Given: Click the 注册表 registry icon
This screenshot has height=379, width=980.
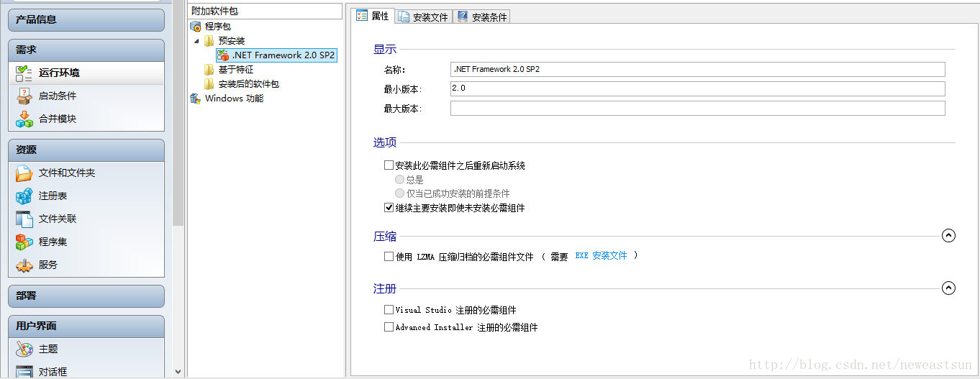Looking at the screenshot, I should point(24,196).
